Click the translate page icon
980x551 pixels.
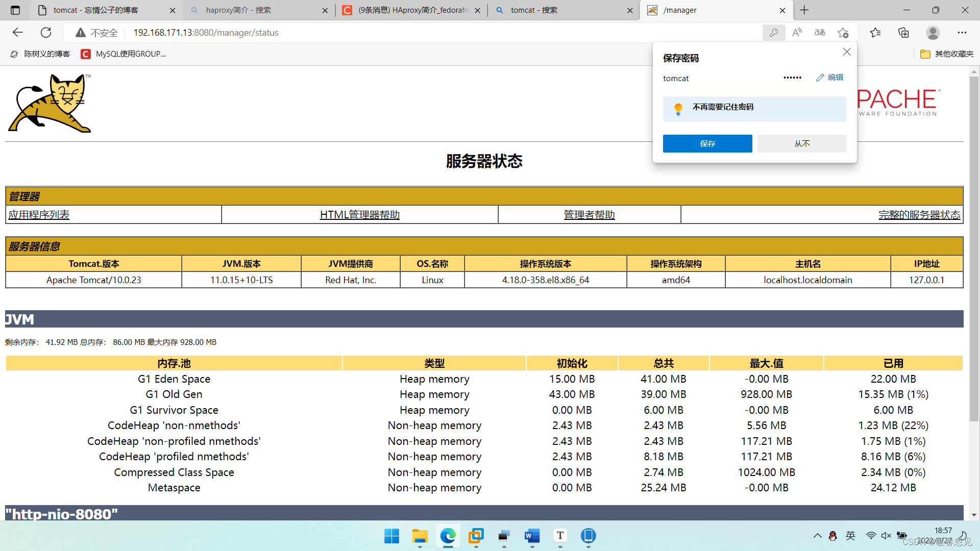click(820, 33)
